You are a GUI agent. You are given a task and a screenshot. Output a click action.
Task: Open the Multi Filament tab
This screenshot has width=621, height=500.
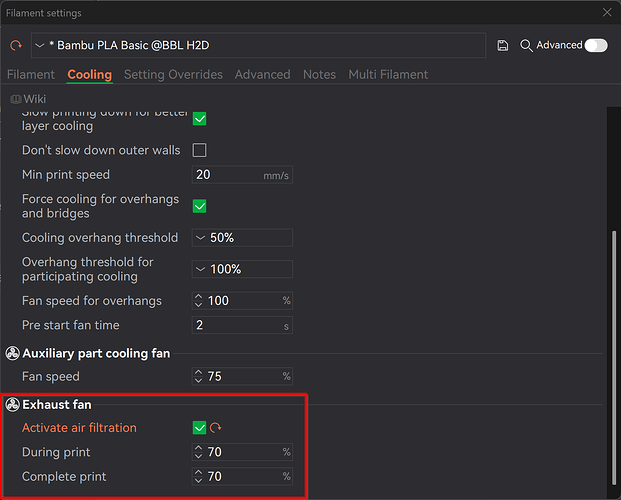(388, 74)
